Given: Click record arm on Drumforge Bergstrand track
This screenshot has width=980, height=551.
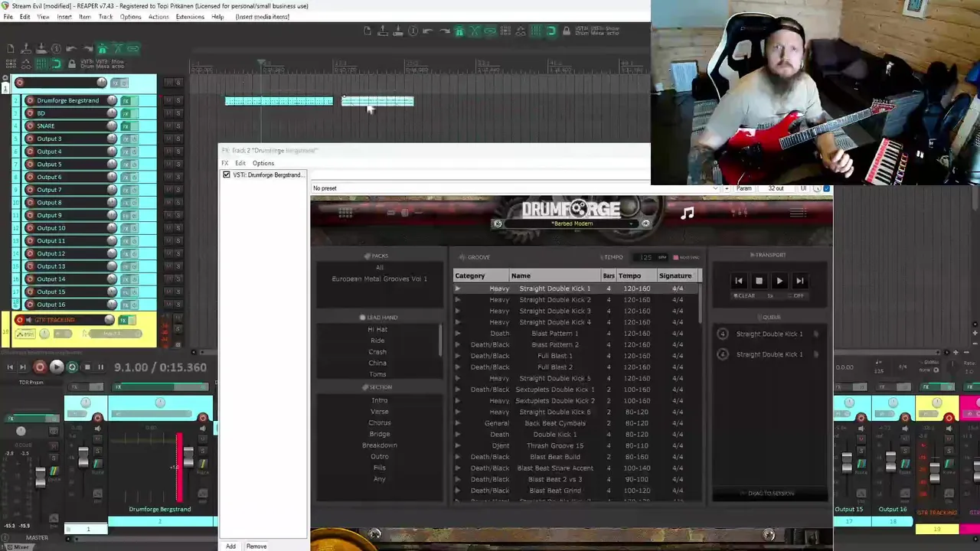Looking at the screenshot, I should 30,100.
